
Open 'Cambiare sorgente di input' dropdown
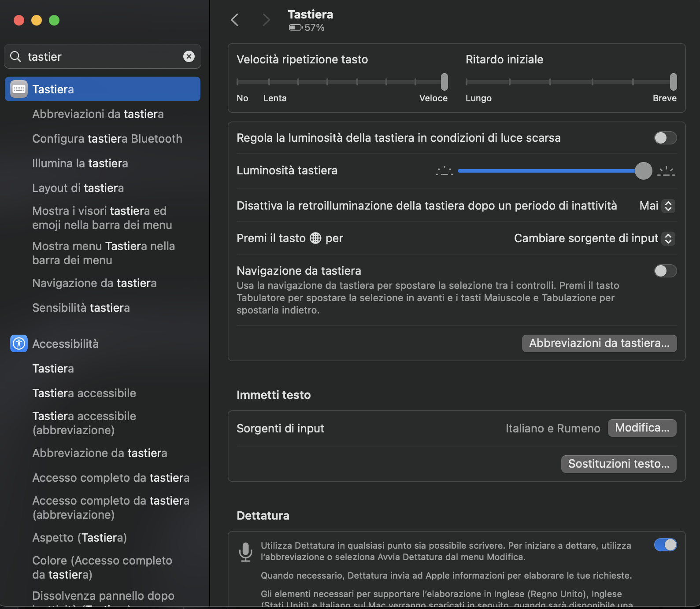click(x=594, y=238)
